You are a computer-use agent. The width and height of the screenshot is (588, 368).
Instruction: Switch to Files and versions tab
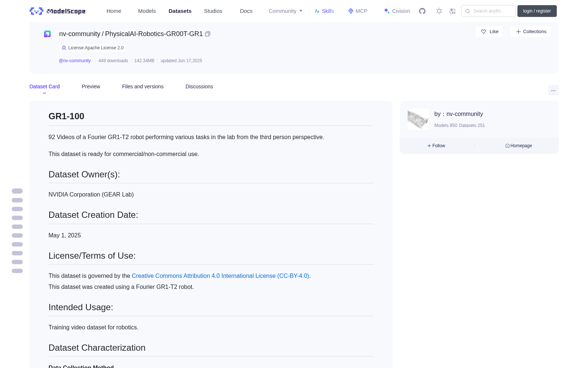[143, 86]
